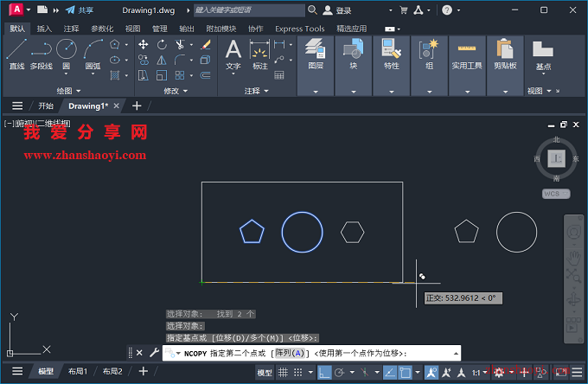Click the Erase tool icon
The height and width of the screenshot is (384, 588).
[x=206, y=45]
